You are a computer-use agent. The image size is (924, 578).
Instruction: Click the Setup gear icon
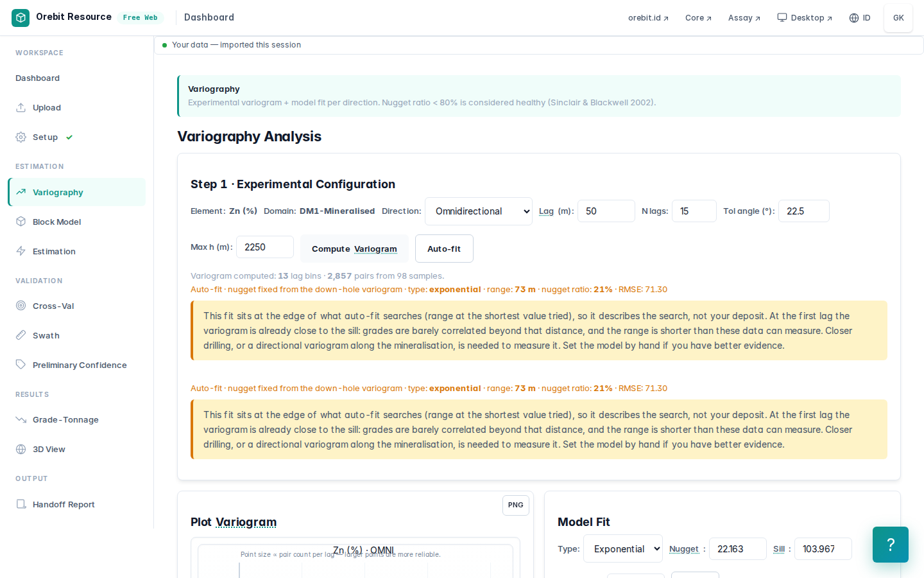(x=21, y=137)
